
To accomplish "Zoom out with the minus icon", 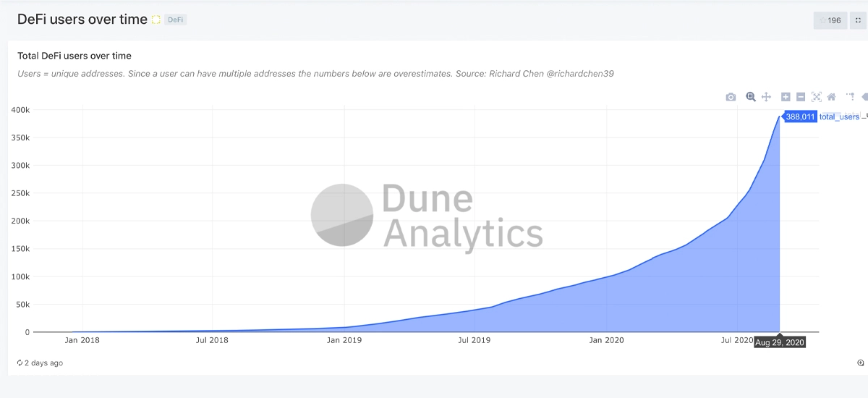I will click(x=801, y=97).
